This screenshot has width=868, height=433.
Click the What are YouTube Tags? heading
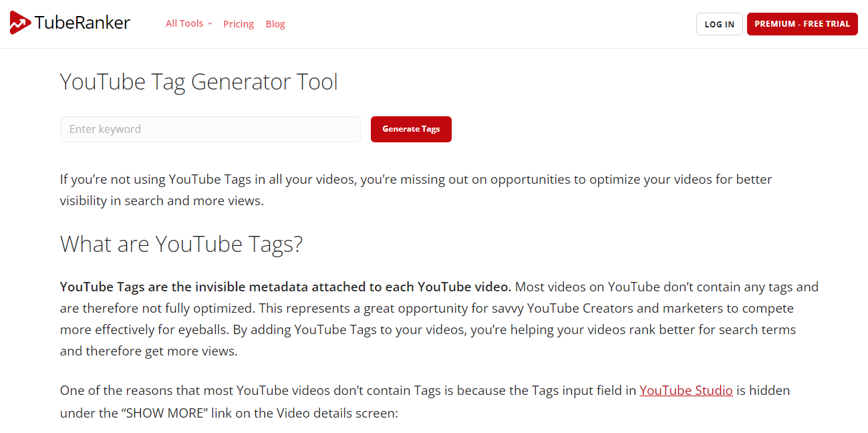181,244
